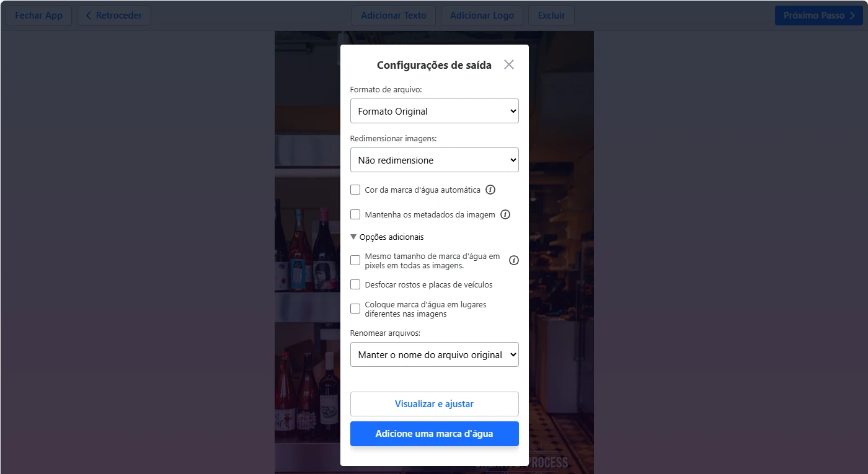Open the "Redimensionar imagens" dropdown

coord(434,160)
